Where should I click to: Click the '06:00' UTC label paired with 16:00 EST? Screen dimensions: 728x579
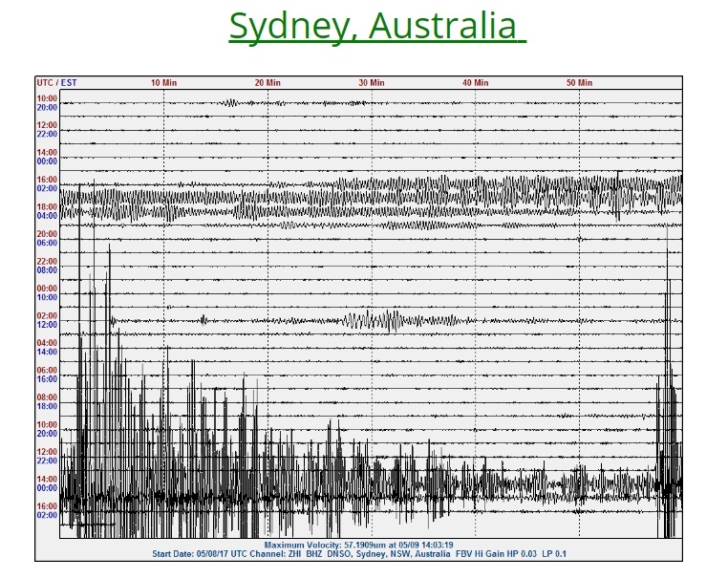[47, 370]
